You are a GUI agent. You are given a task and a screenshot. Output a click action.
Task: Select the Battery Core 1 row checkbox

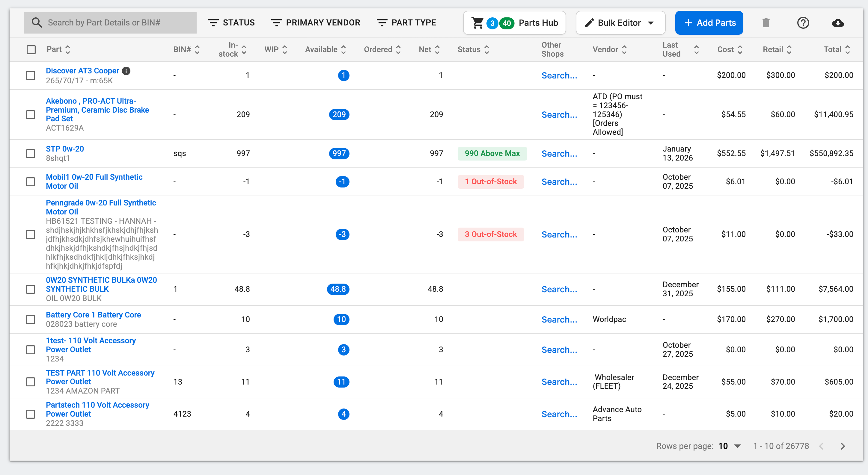click(31, 320)
